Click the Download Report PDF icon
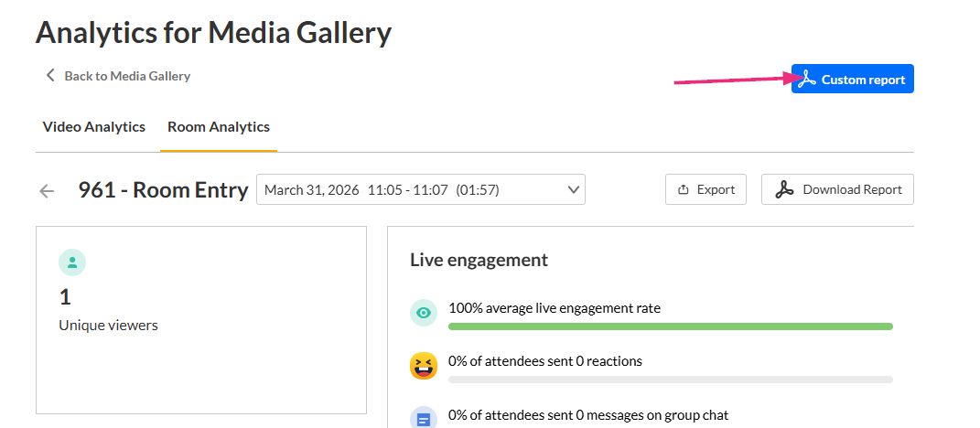The height and width of the screenshot is (428, 980). [x=783, y=189]
